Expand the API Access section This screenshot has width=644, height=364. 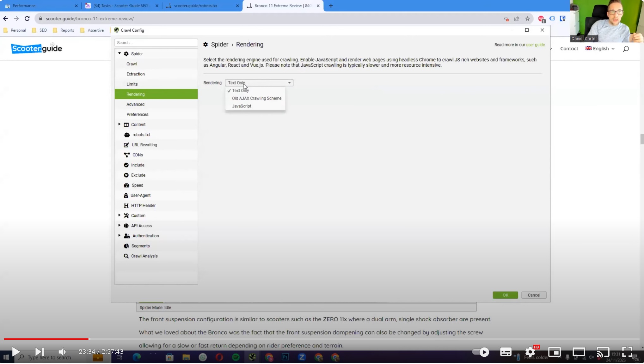(x=120, y=226)
